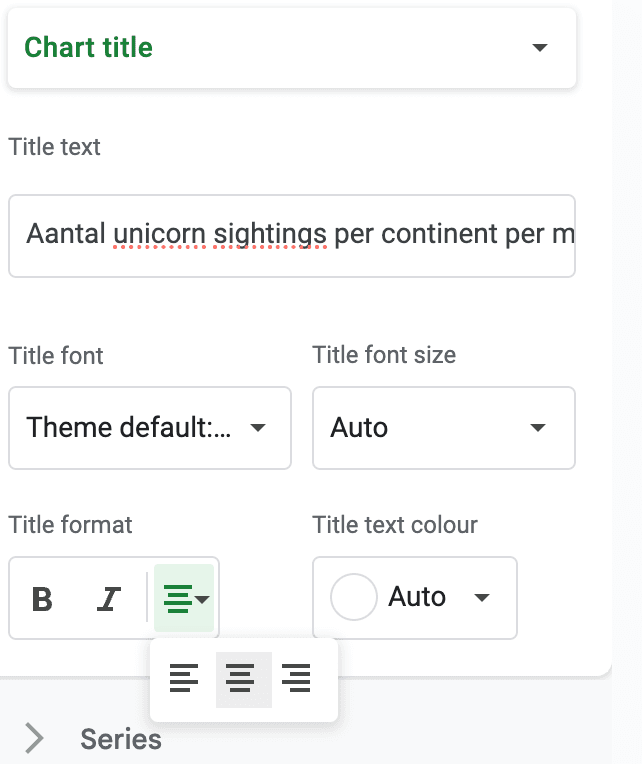Click the arrow in the Title font size box
This screenshot has height=764, width=642.
(538, 427)
